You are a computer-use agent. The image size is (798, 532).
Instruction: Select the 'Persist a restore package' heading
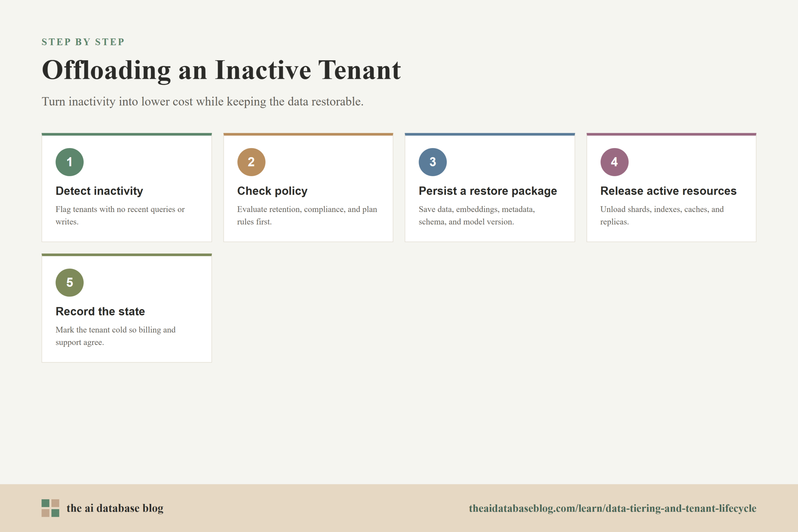coord(488,191)
